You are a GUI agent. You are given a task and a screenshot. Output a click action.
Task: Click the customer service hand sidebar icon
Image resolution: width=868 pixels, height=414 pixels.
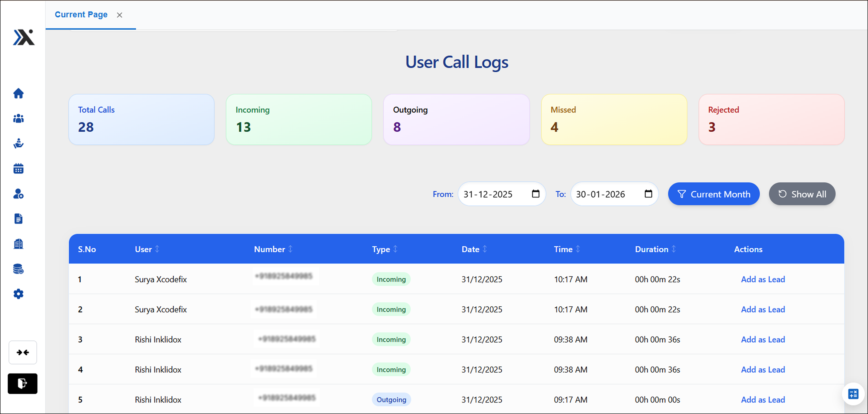point(19,143)
